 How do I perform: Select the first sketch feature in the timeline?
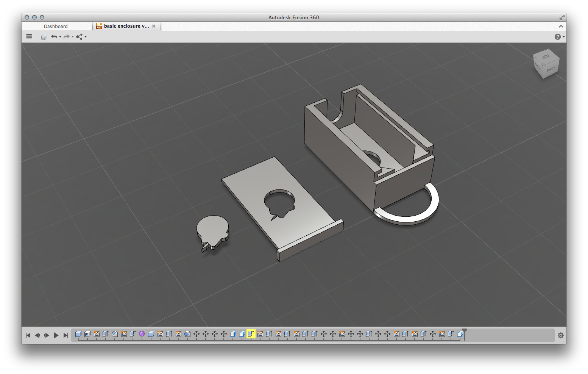pos(97,334)
